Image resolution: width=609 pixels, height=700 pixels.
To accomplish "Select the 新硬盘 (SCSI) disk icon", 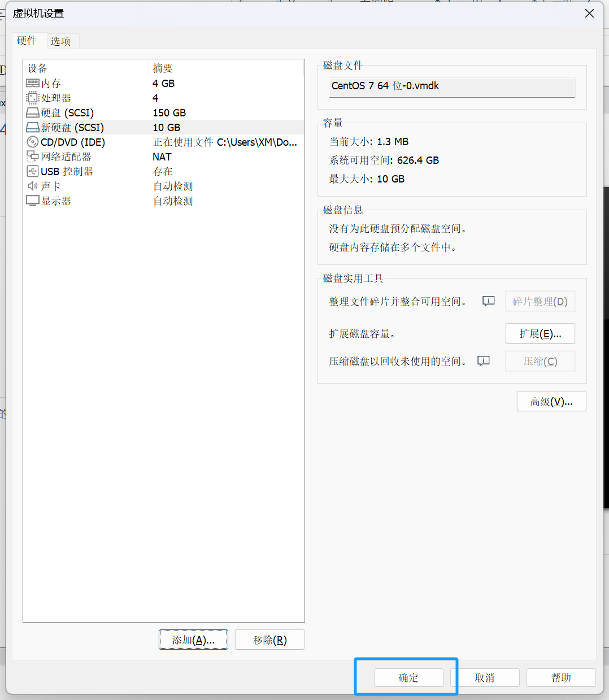I will (x=33, y=128).
